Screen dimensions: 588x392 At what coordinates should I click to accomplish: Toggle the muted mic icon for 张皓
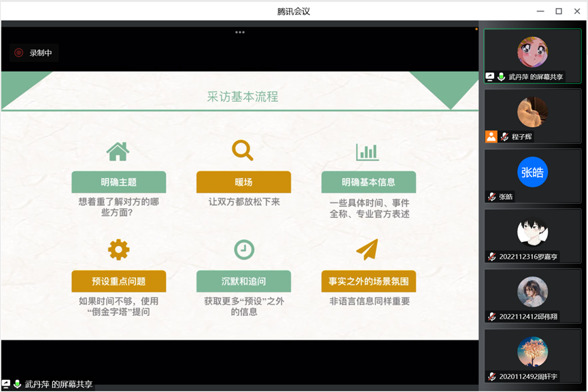(x=491, y=197)
